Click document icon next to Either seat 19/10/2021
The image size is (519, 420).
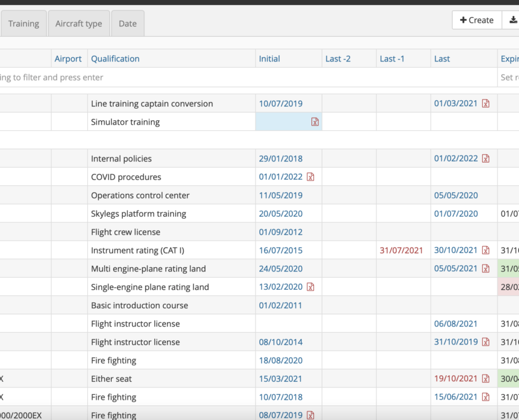coord(486,379)
